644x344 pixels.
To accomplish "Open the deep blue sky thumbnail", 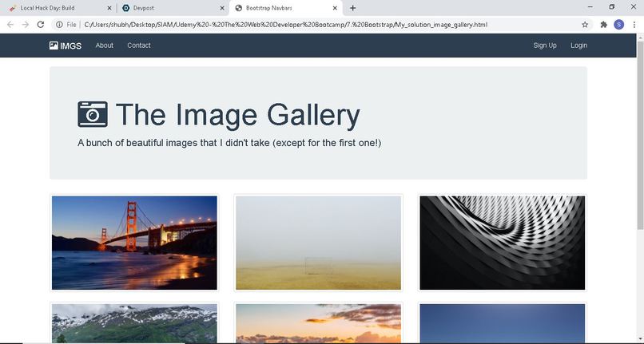I will coord(503,323).
